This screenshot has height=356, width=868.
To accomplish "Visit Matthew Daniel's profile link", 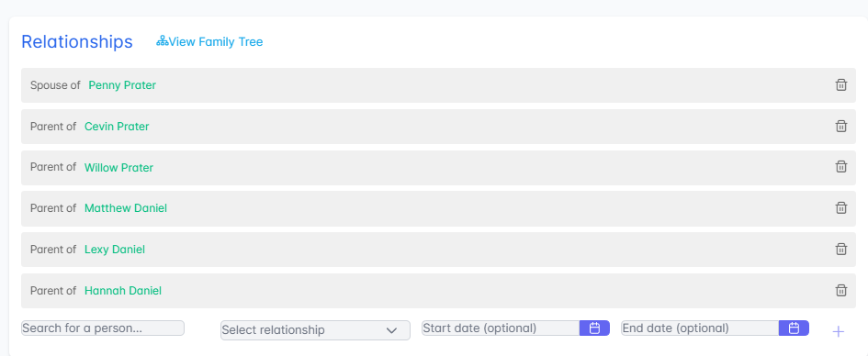I will (x=126, y=208).
